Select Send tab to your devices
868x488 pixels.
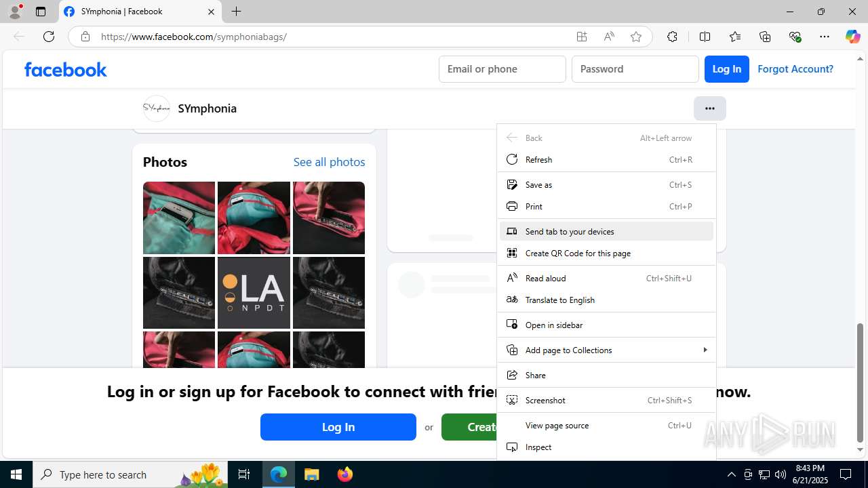606,232
